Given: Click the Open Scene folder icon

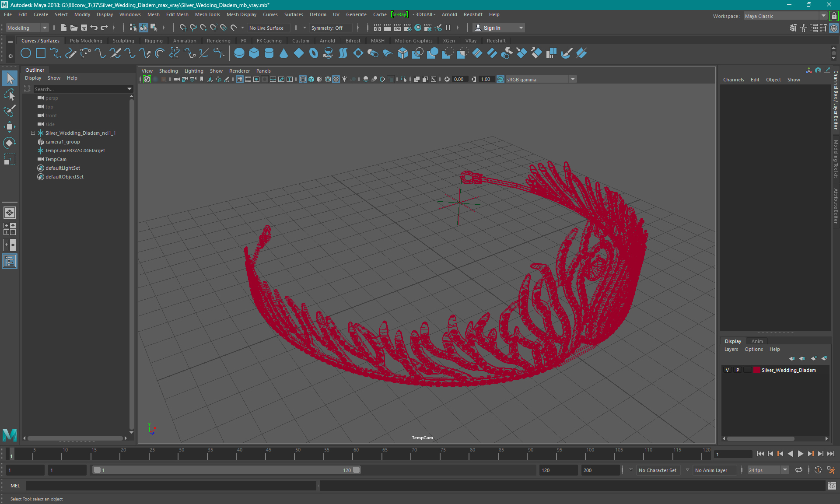Looking at the screenshot, I should [x=74, y=28].
